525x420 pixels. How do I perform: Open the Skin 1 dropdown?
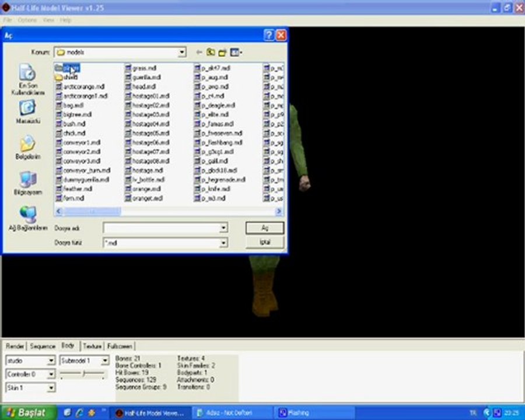click(51, 388)
